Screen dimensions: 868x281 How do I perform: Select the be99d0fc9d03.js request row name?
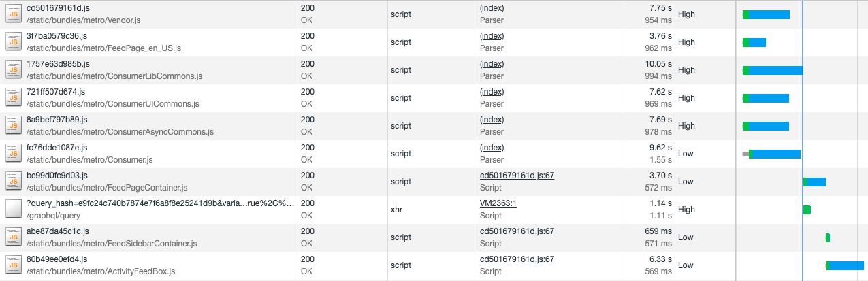click(x=57, y=175)
